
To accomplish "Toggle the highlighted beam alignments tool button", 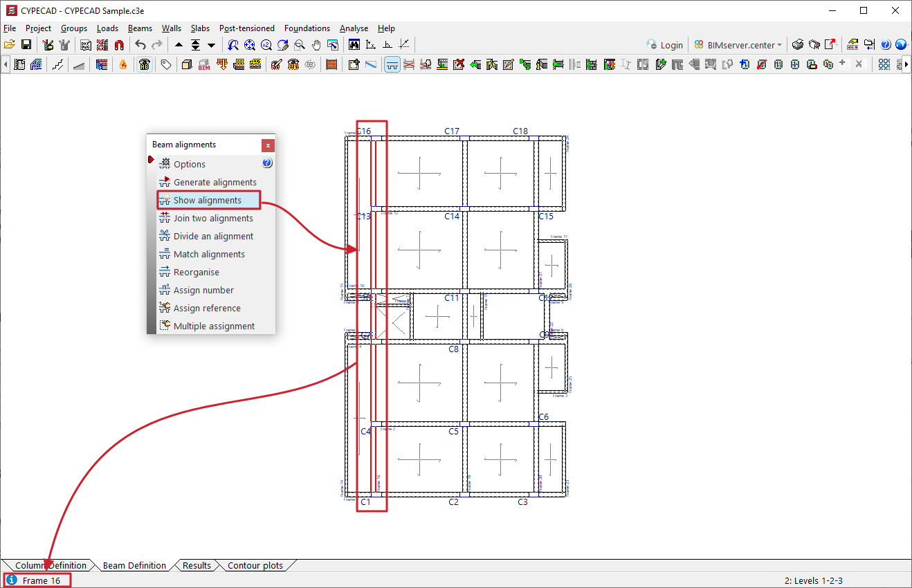I will [392, 64].
